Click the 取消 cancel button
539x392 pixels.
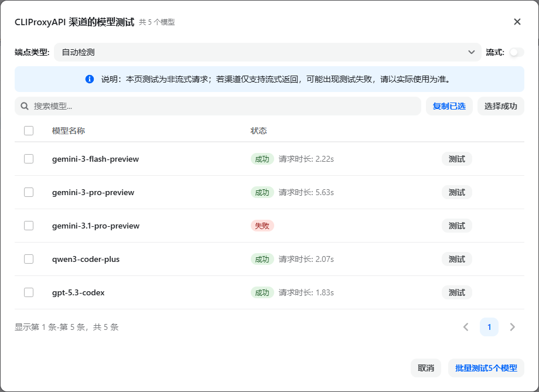(426, 368)
